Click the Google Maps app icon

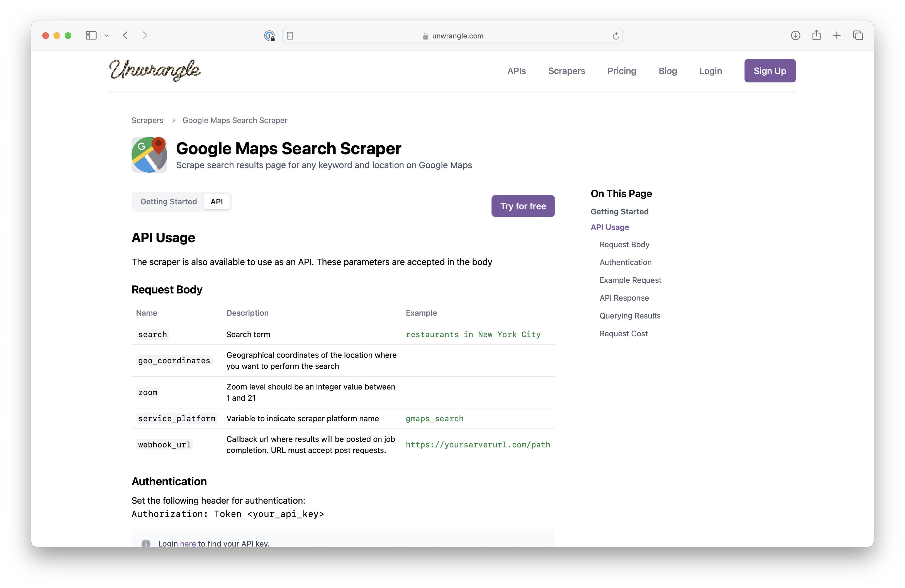pyautogui.click(x=149, y=155)
